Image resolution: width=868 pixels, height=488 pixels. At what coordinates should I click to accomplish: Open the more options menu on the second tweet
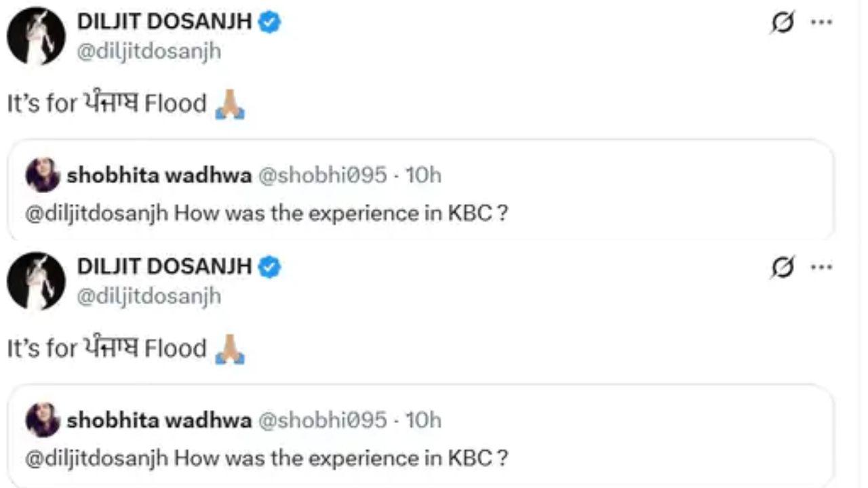pos(821,267)
